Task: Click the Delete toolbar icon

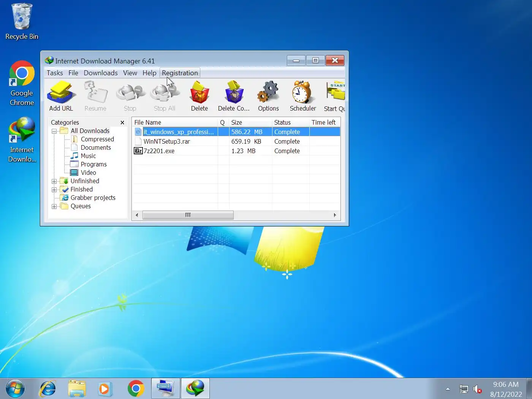Action: (199, 96)
